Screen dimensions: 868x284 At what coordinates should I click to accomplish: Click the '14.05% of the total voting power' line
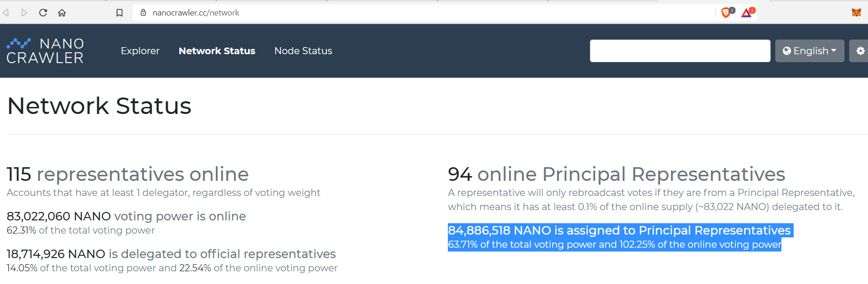pos(172,268)
